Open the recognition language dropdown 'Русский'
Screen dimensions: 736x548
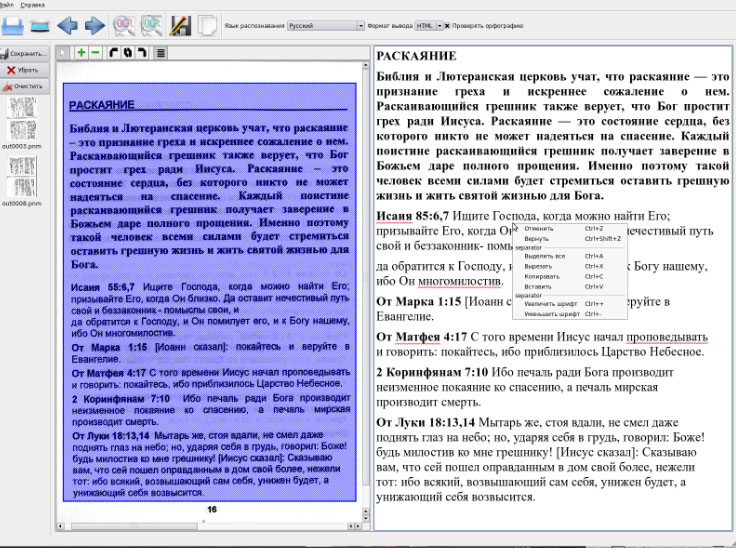point(324,25)
